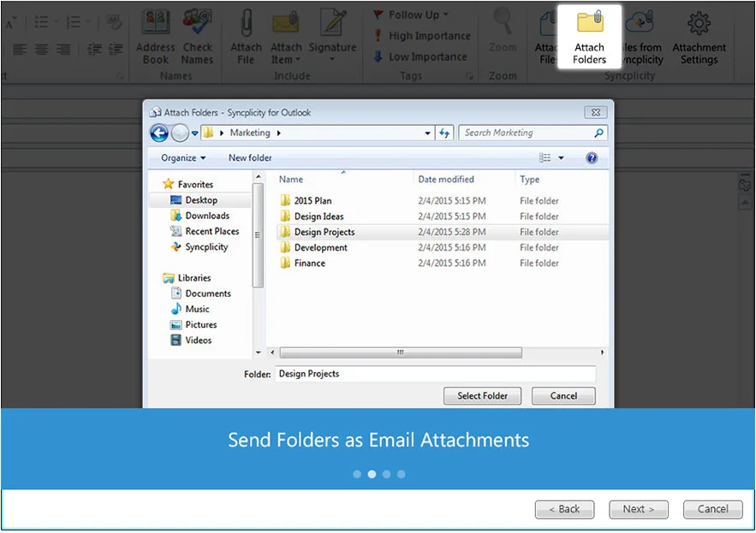Expand the Tags group dialog launcher
The width and height of the screenshot is (756, 533).
point(469,76)
